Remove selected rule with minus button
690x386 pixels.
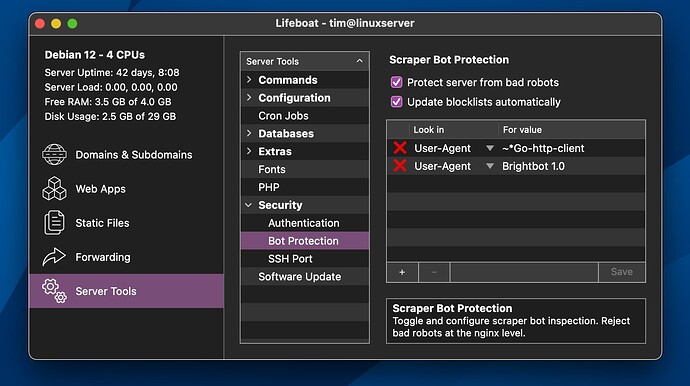(434, 272)
